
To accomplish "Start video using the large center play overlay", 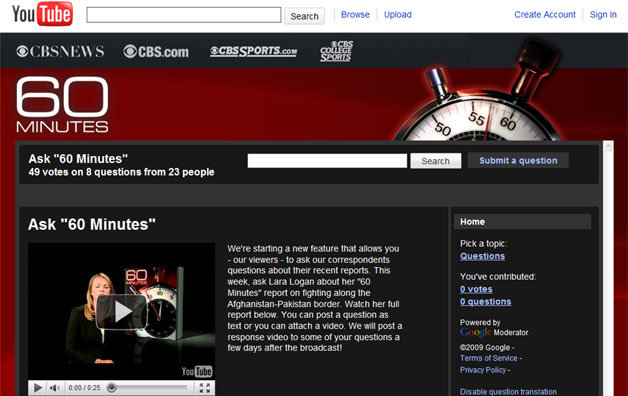I will pos(121,311).
